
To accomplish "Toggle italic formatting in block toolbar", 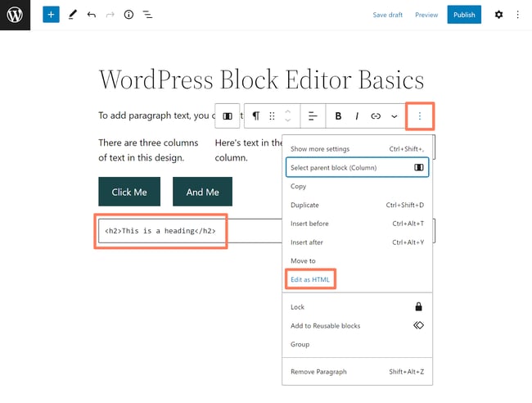I will (357, 116).
